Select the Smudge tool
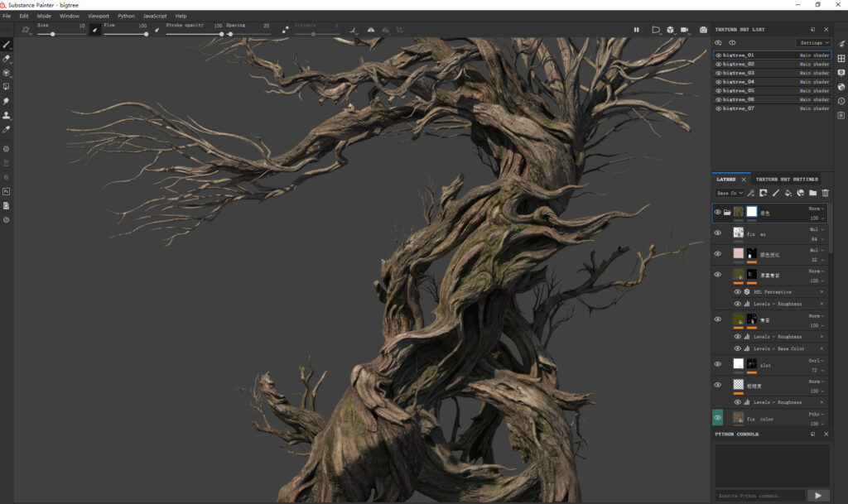Screen dimensions: 848x504 pos(7,101)
